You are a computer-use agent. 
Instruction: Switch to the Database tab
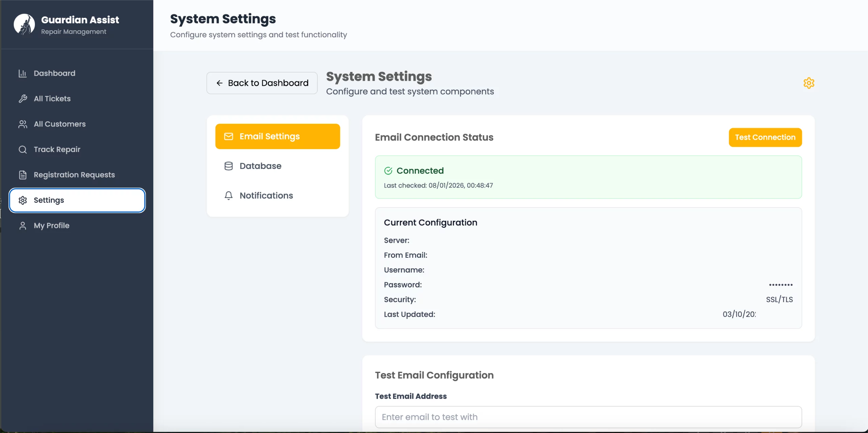[278, 166]
